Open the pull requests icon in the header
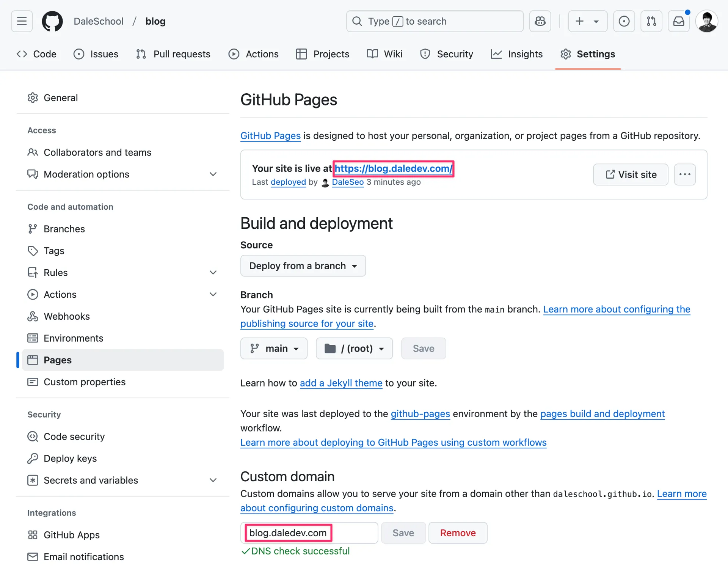Screen dimensions: 728x567 click(x=651, y=21)
